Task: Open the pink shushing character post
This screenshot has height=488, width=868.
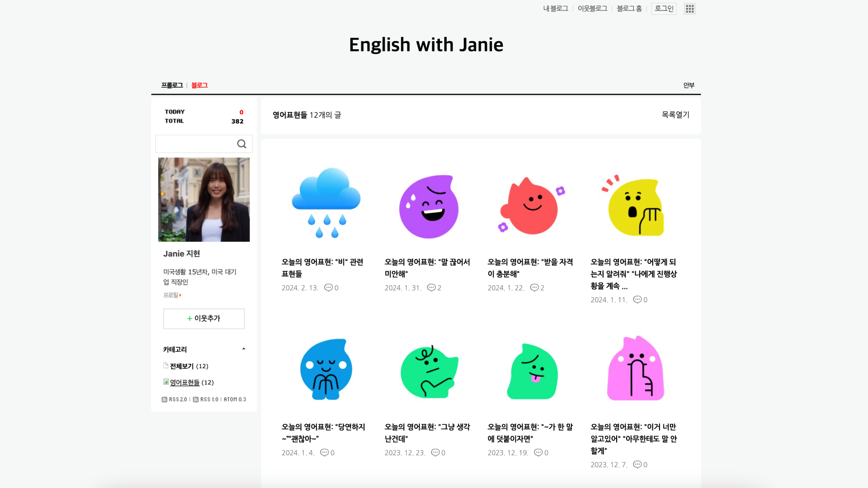Action: [x=635, y=369]
